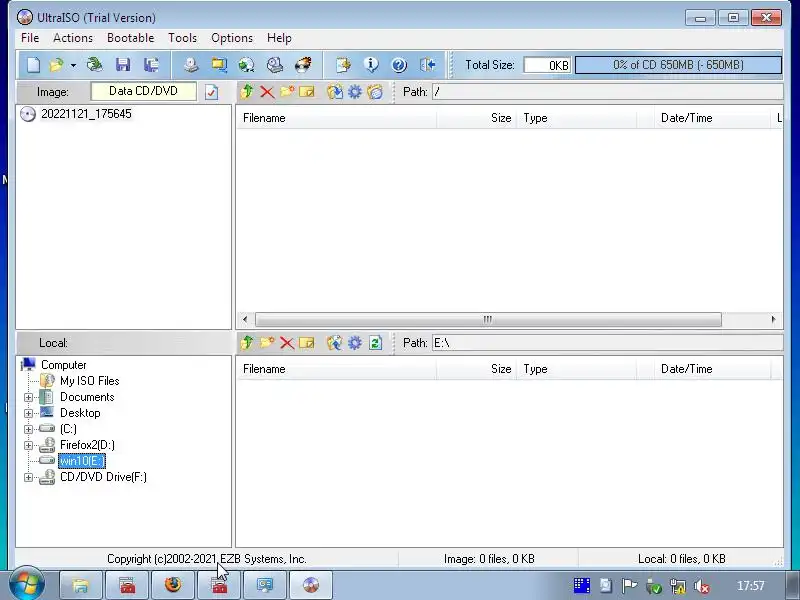
Task: Click the New image toolbar icon
Action: tap(34, 65)
